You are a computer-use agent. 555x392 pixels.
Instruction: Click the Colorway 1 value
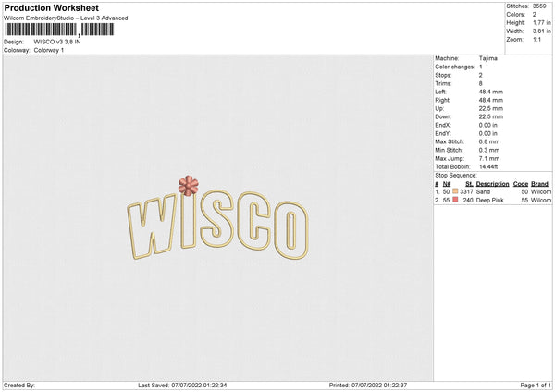click(48, 50)
